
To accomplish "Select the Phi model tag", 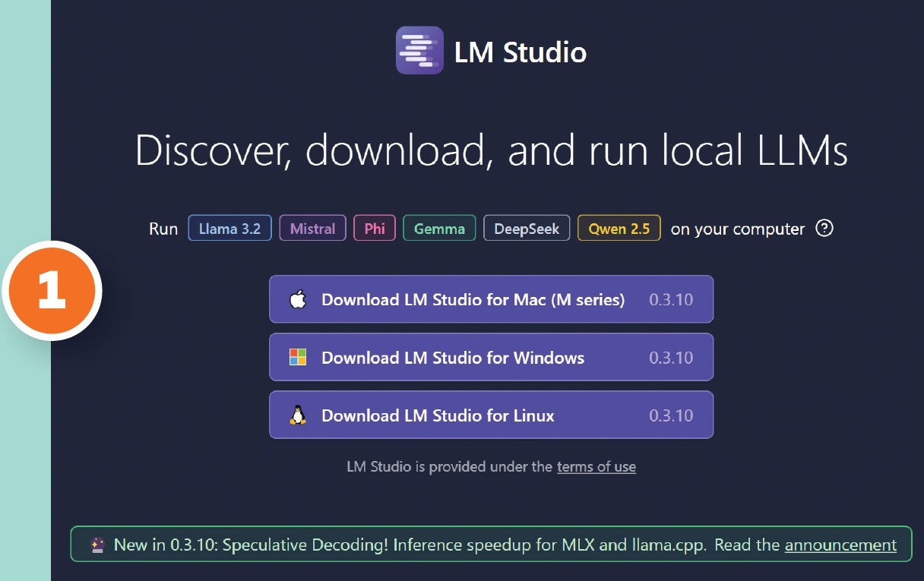I will pyautogui.click(x=375, y=229).
